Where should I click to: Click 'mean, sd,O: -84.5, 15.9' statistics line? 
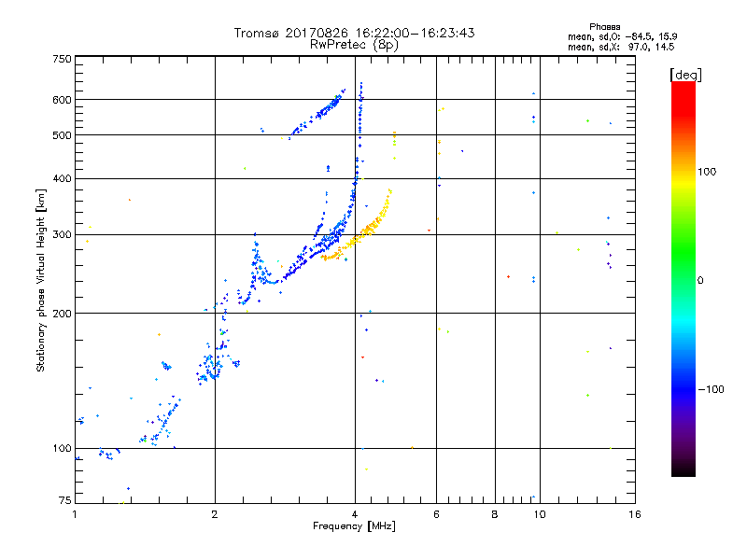622,36
